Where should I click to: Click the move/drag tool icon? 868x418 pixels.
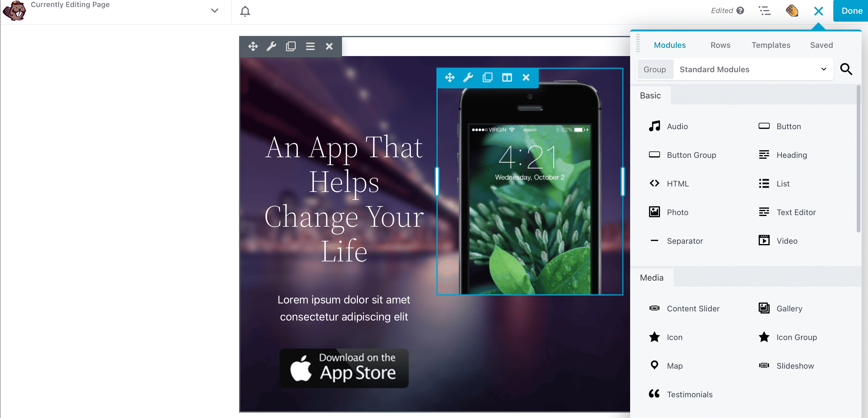[x=252, y=46]
